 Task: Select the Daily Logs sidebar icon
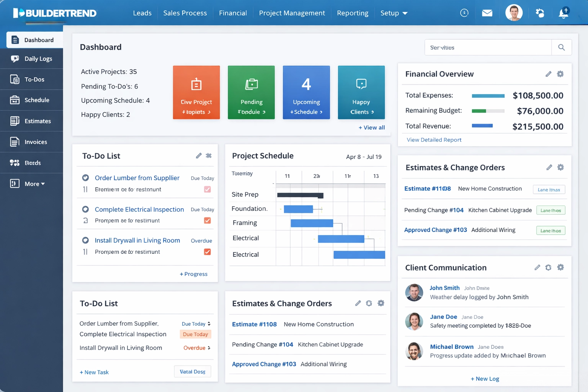15,59
